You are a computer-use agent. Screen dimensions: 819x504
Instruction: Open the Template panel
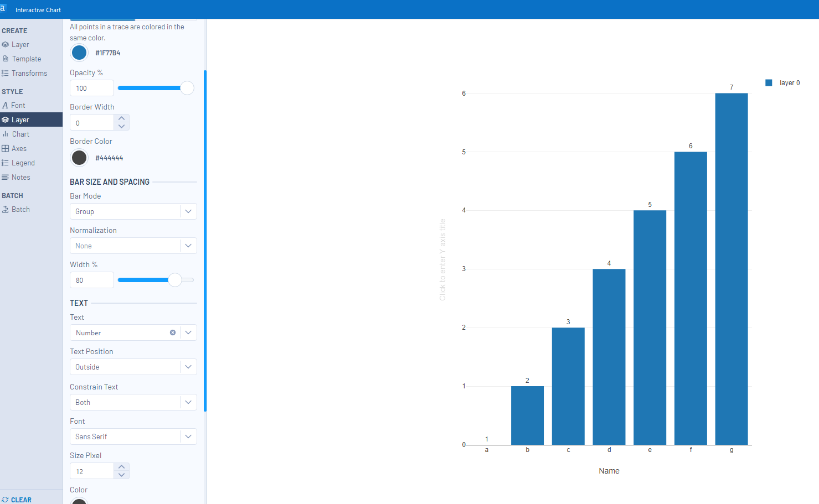point(25,59)
